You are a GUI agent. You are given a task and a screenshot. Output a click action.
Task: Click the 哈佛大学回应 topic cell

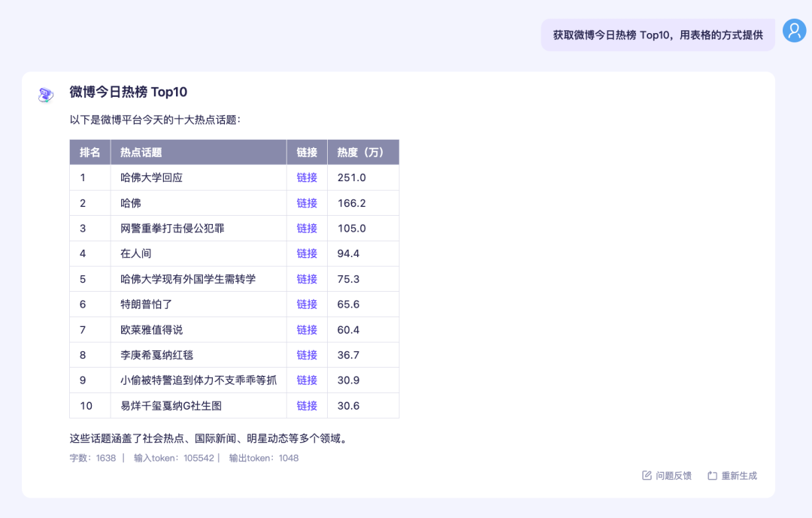152,177
